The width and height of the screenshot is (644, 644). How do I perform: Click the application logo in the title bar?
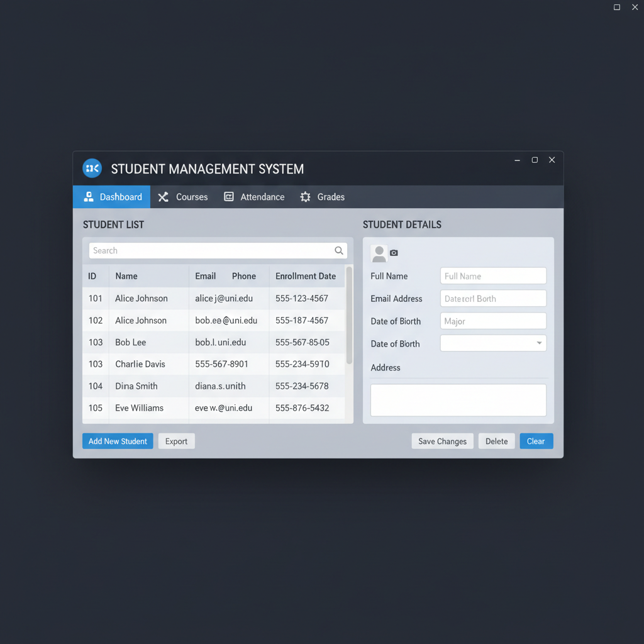tap(92, 168)
